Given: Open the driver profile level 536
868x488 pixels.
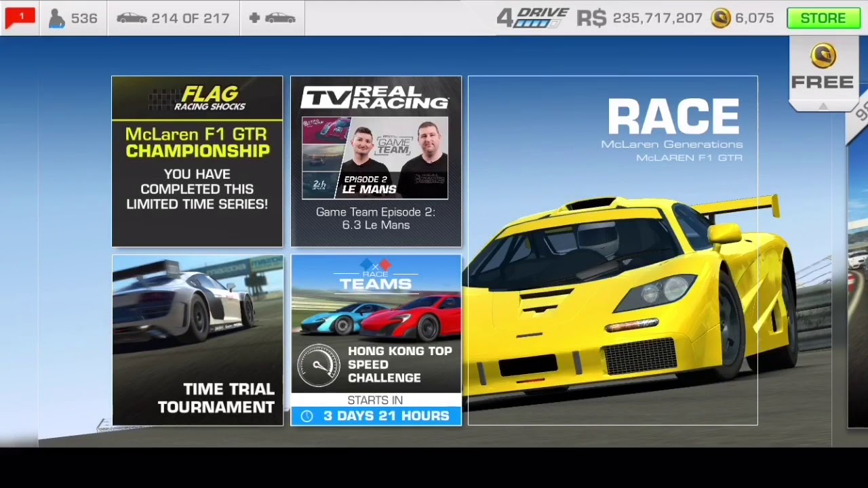Looking at the screenshot, I should 73,18.
